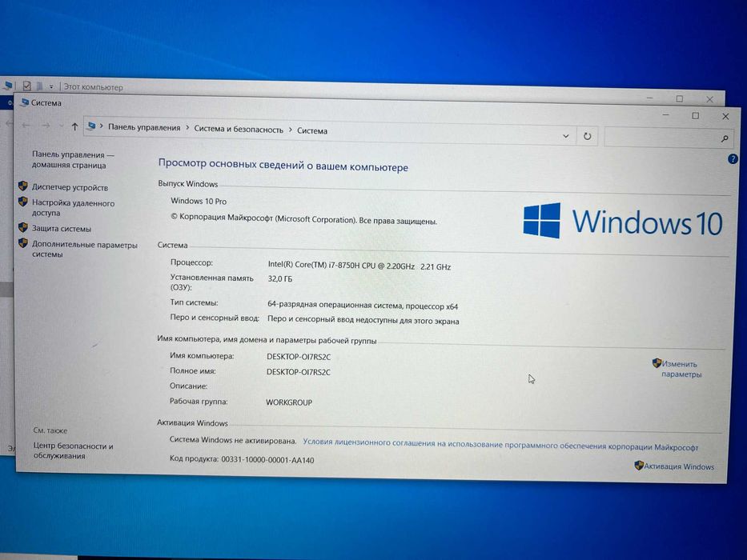This screenshot has width=747, height=560.
Task: Click Система Windows не активирована text
Action: click(233, 441)
